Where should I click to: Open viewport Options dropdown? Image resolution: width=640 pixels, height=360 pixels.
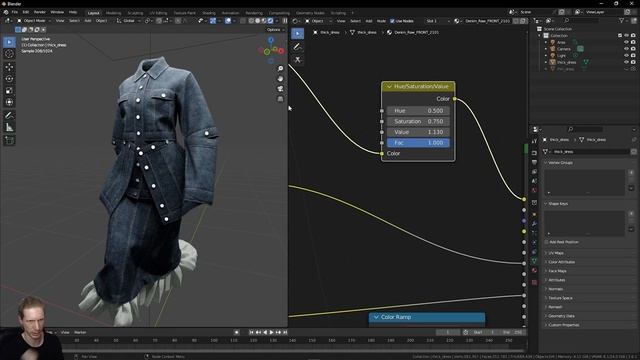[275, 30]
